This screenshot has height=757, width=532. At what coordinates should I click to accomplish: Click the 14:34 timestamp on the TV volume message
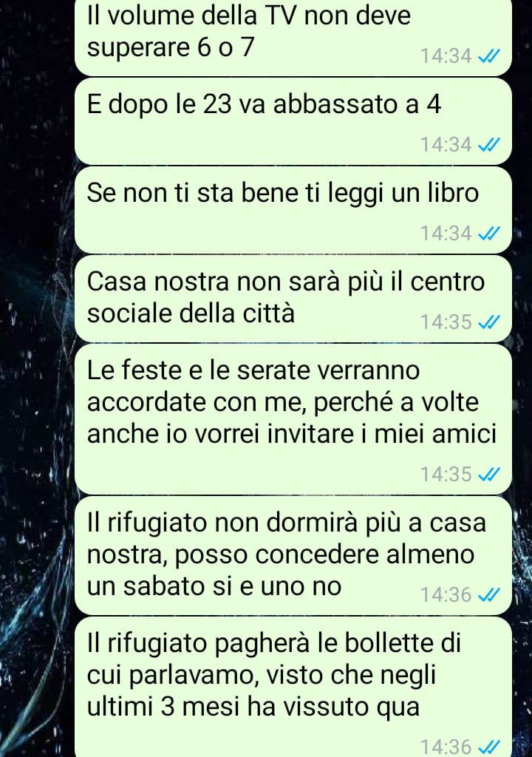446,56
